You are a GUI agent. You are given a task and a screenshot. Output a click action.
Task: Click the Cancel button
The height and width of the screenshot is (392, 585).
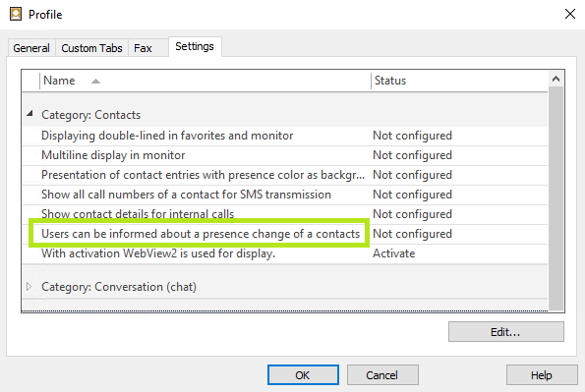[x=382, y=375]
